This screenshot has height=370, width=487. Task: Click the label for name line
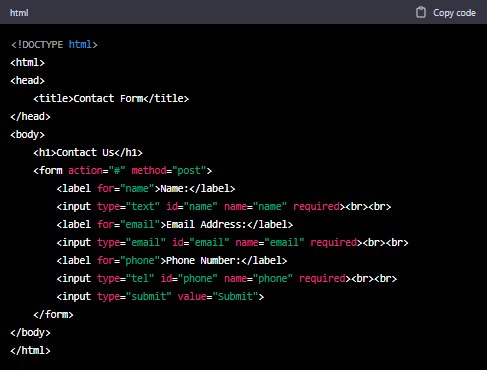(146, 188)
